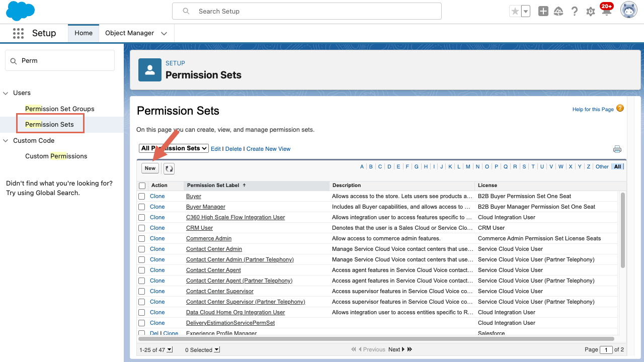Click the Description column header

[347, 186]
